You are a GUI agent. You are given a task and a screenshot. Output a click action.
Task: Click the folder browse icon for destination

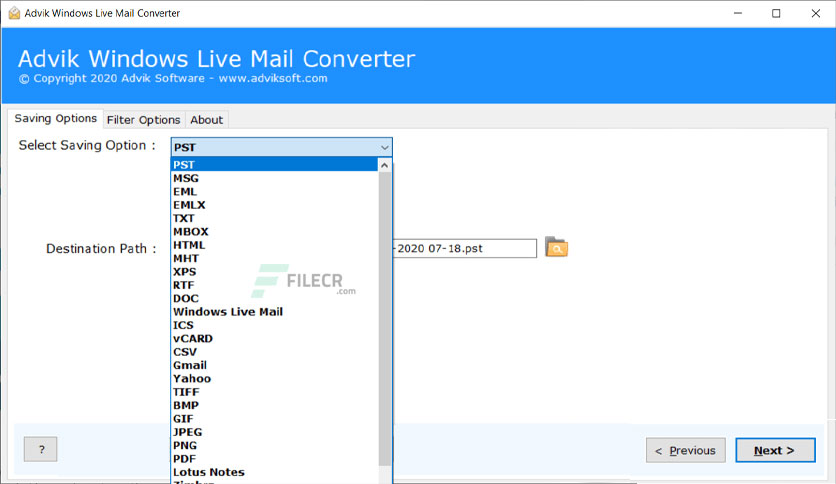(x=556, y=247)
